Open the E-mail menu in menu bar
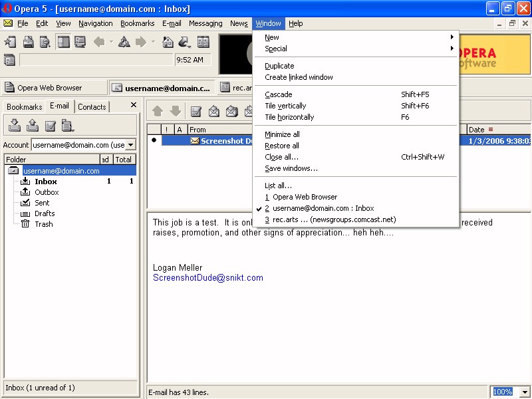532x399 pixels. click(172, 23)
